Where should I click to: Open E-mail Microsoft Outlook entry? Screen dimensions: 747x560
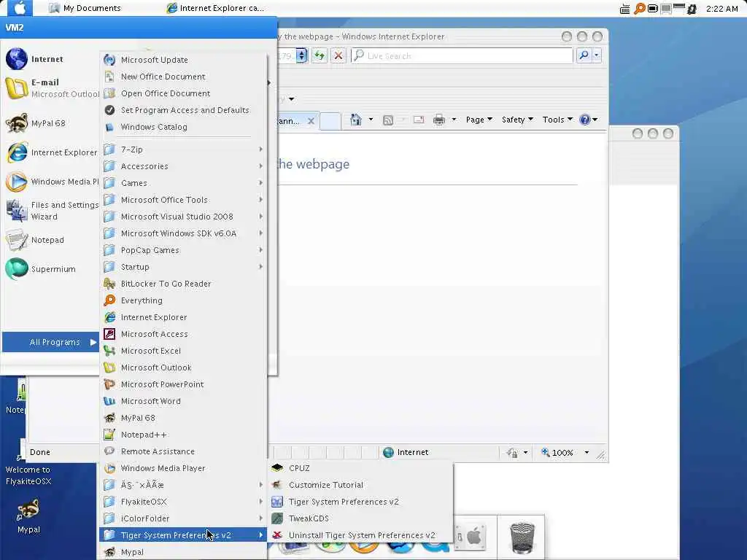(50, 88)
